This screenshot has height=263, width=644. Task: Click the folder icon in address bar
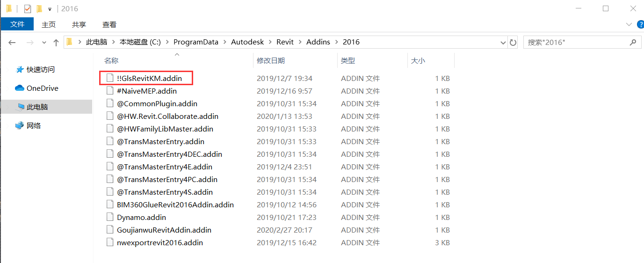[x=70, y=42]
